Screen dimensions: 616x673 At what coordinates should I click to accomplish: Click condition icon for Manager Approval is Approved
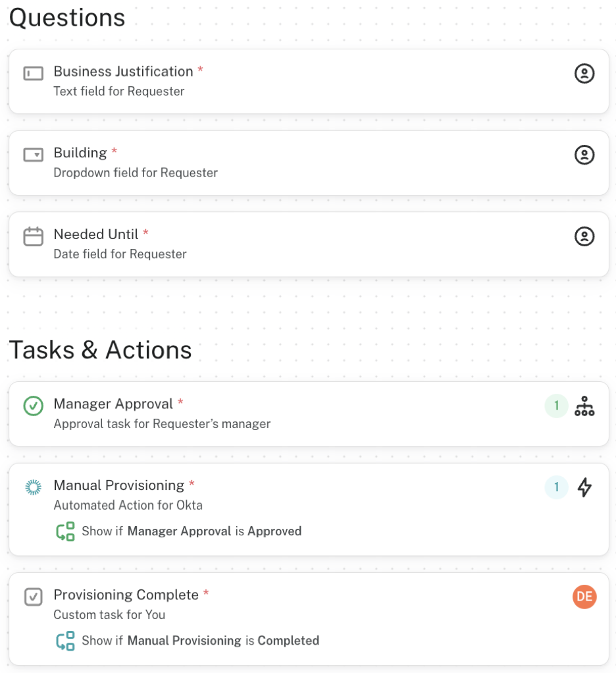(65, 531)
